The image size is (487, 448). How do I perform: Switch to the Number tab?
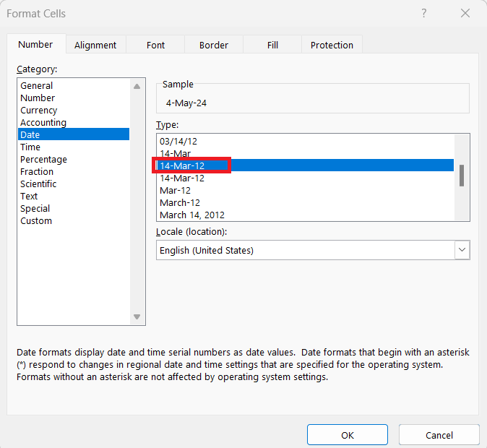(x=35, y=44)
